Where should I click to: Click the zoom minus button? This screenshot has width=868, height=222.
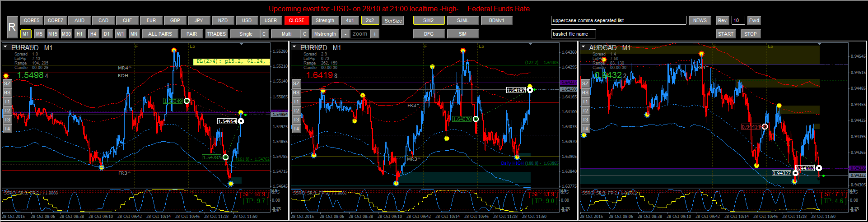(345, 34)
